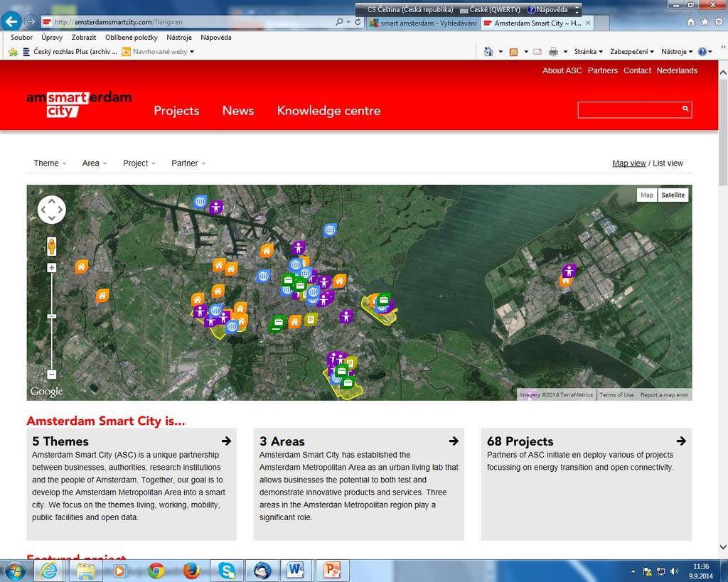Switch site language to Nederlands
The width and height of the screenshot is (728, 582).
677,70
